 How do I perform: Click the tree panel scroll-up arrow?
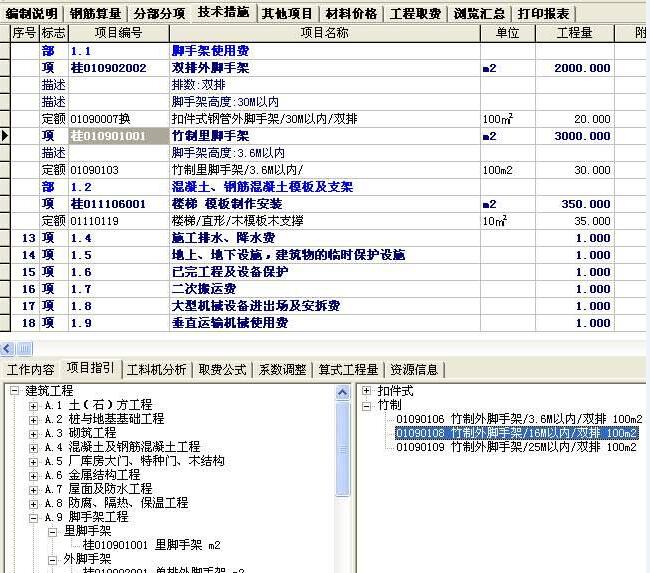coord(342,392)
